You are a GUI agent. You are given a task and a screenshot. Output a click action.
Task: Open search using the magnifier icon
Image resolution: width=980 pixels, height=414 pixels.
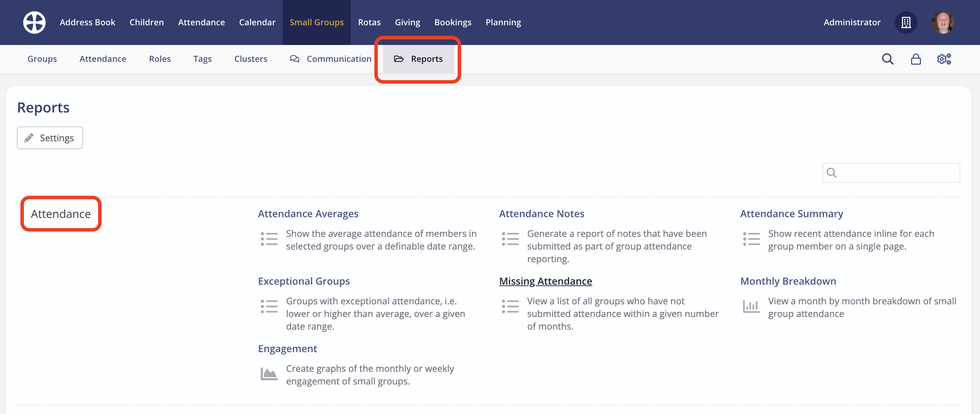pyautogui.click(x=888, y=59)
